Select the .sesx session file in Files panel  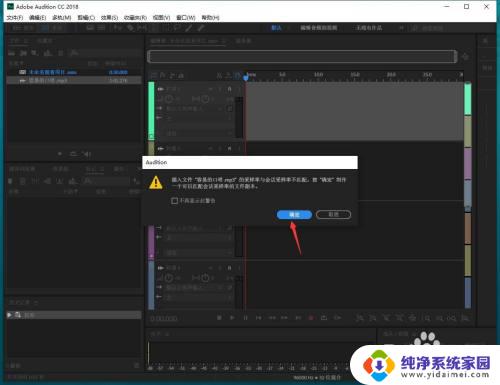point(74,72)
